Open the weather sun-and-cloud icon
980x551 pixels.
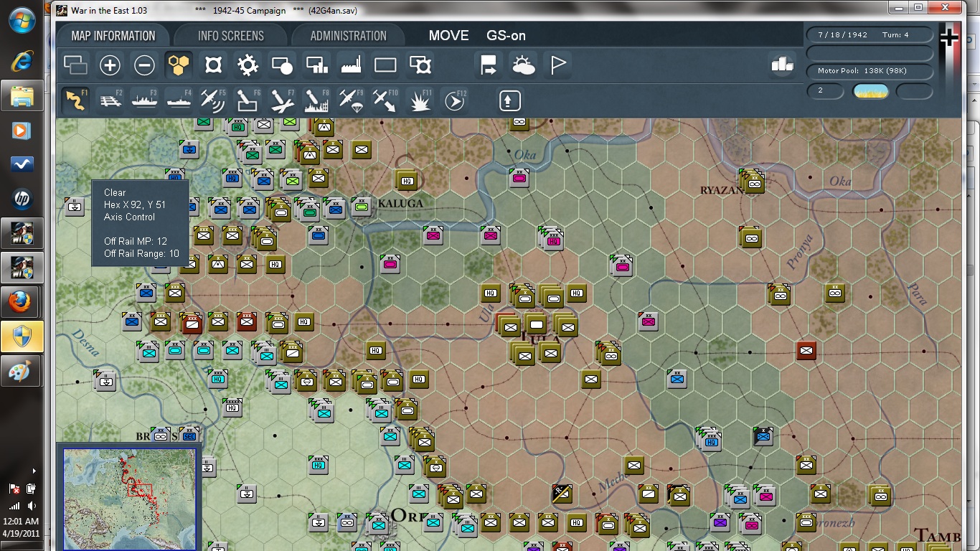point(523,66)
